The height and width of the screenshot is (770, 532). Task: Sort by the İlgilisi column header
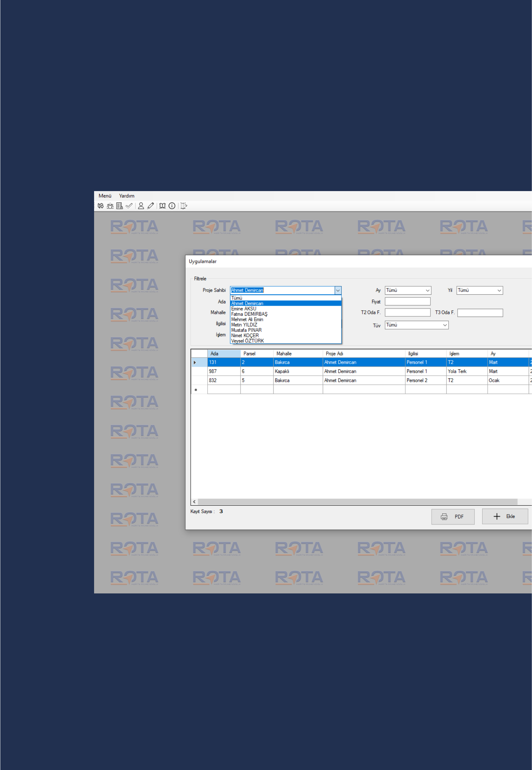(x=426, y=354)
